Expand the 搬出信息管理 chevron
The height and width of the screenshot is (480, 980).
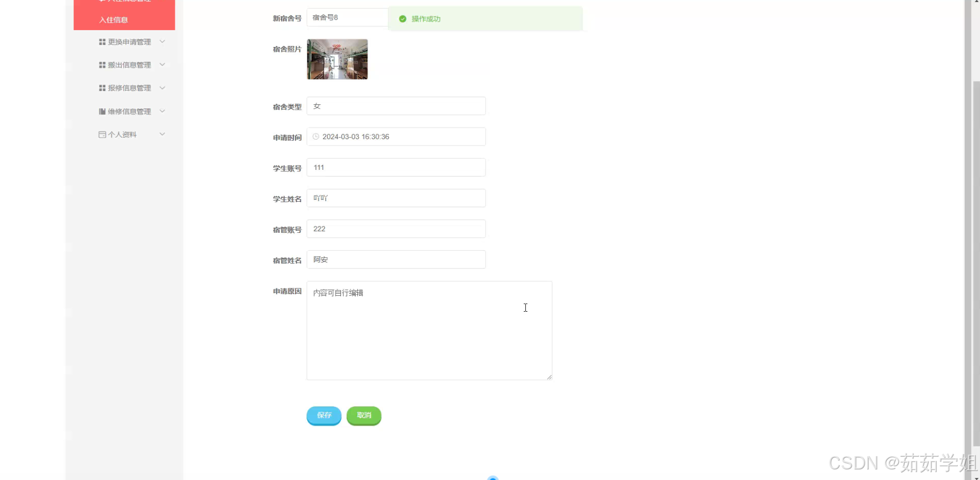(163, 65)
